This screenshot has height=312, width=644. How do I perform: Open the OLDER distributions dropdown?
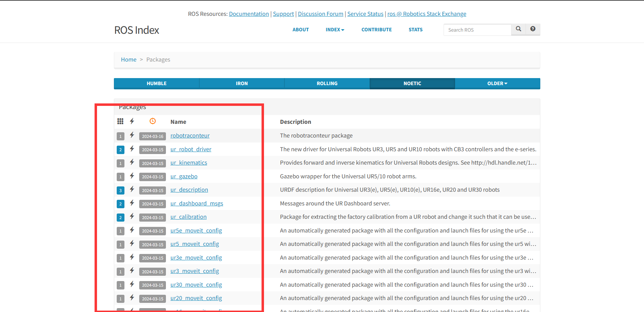tap(497, 83)
